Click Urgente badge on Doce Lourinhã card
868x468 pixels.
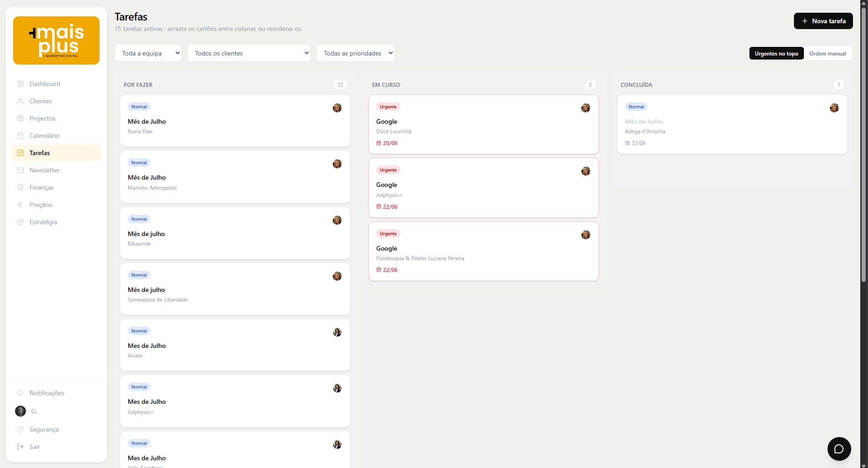(x=388, y=107)
